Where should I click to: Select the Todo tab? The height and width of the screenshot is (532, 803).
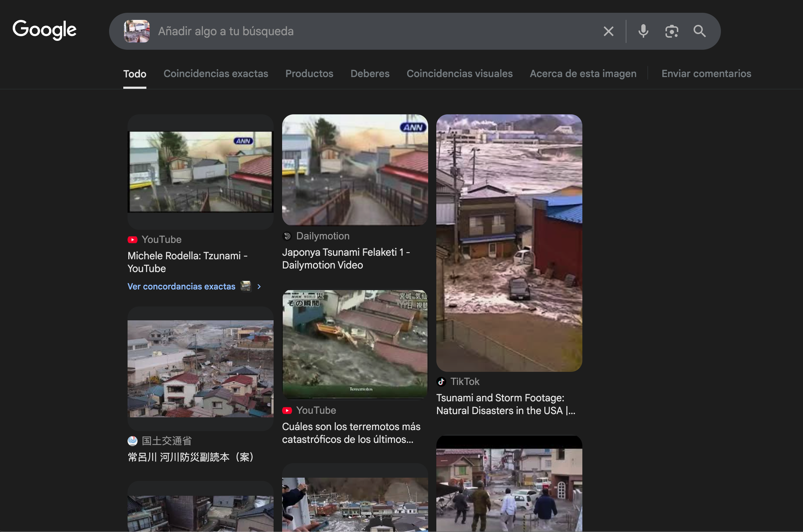[x=135, y=74]
